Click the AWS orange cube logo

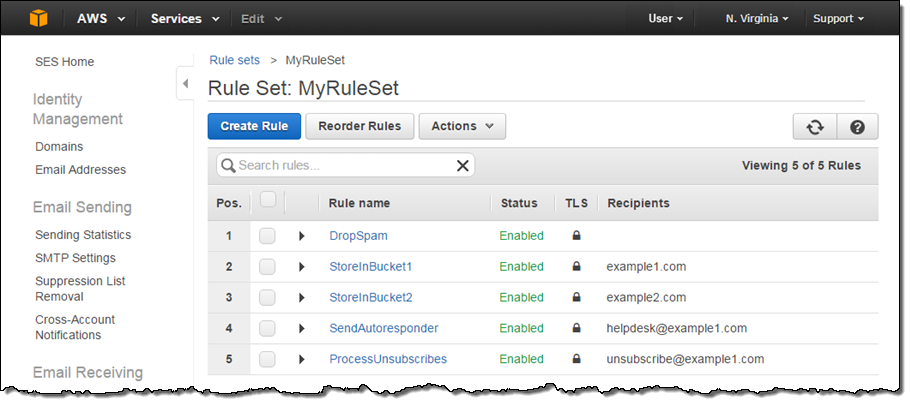click(x=38, y=18)
